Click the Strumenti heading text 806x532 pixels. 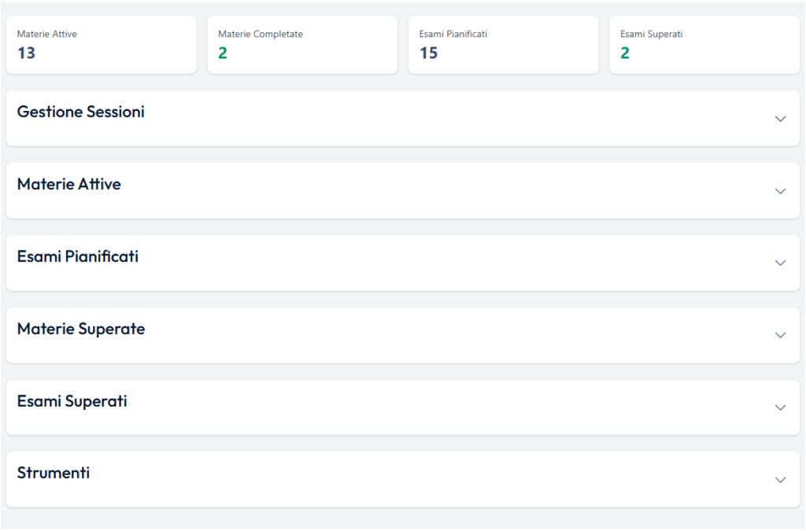(x=53, y=473)
